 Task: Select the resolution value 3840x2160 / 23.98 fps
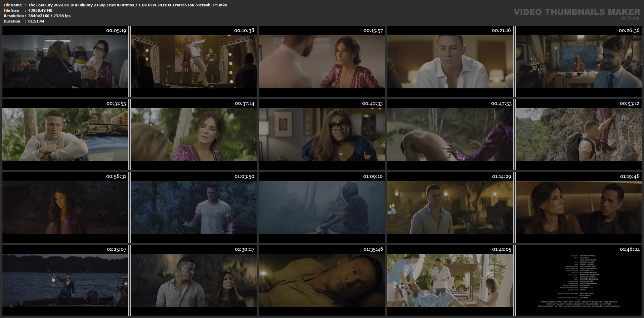point(49,16)
